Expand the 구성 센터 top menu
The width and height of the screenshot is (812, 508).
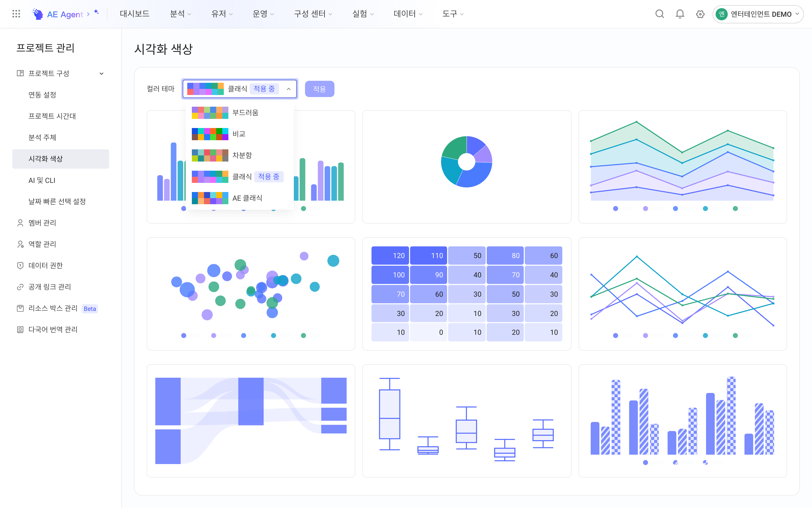(313, 14)
